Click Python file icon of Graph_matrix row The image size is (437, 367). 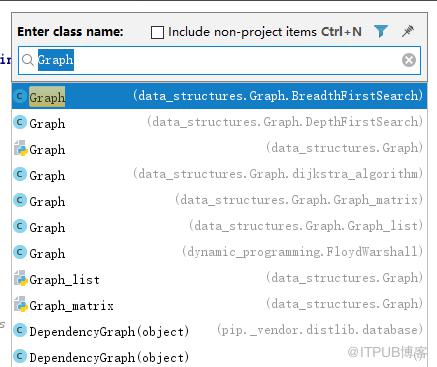(x=21, y=304)
